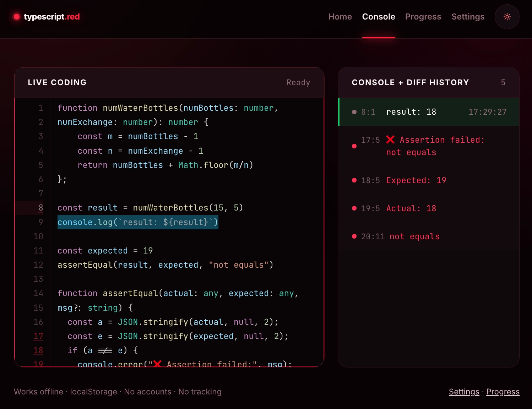Click line number 18 in gutter
This screenshot has width=532, height=409.
(38, 350)
